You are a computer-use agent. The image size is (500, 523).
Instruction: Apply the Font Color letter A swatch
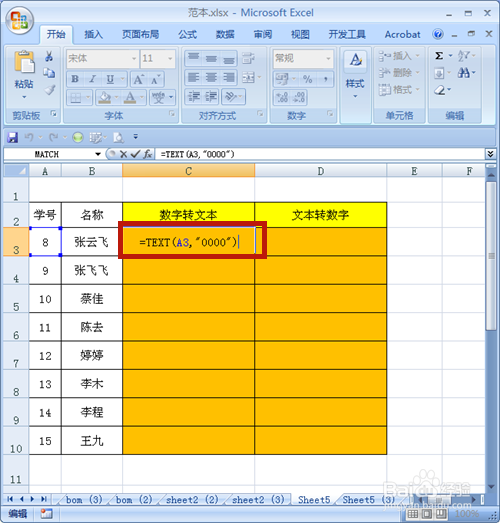[x=130, y=97]
